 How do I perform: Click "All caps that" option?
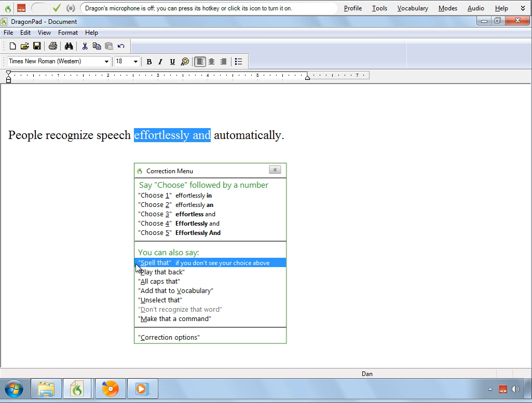(210, 281)
